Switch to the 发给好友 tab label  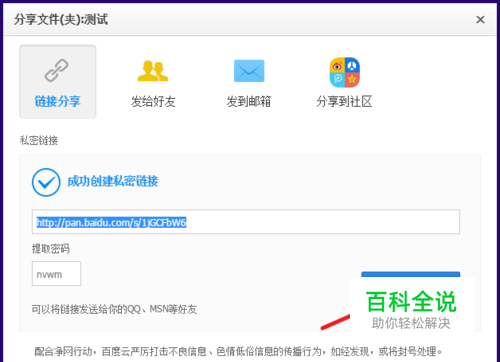[x=153, y=101]
